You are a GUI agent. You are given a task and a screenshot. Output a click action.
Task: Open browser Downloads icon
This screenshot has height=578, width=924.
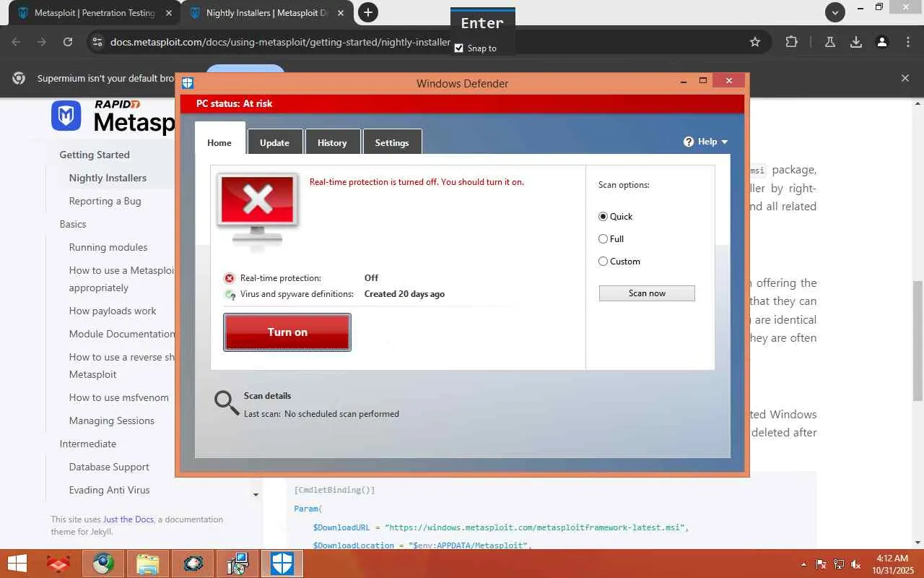[x=856, y=42]
